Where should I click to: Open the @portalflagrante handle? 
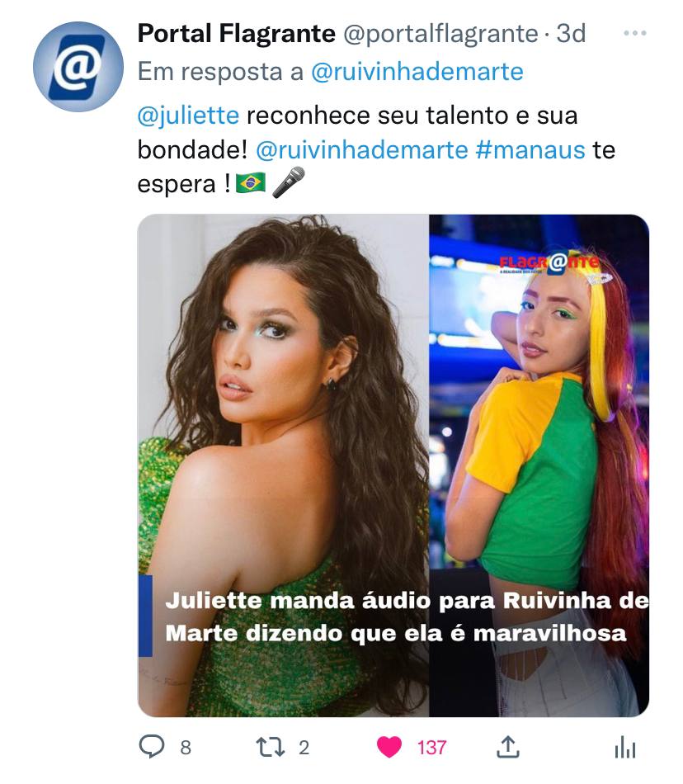pos(440,34)
